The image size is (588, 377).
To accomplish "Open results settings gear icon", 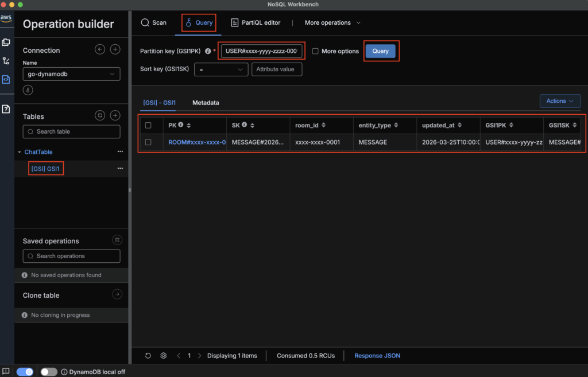I will click(x=164, y=356).
